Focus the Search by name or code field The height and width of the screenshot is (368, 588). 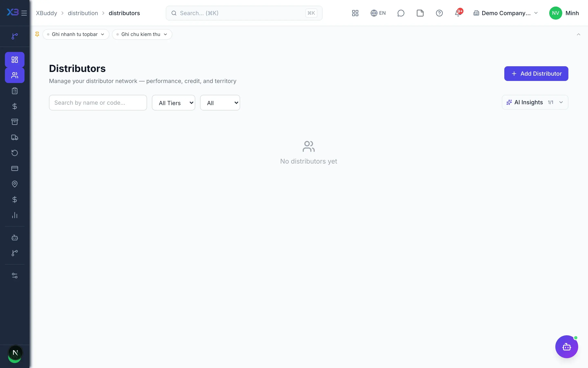click(x=98, y=103)
